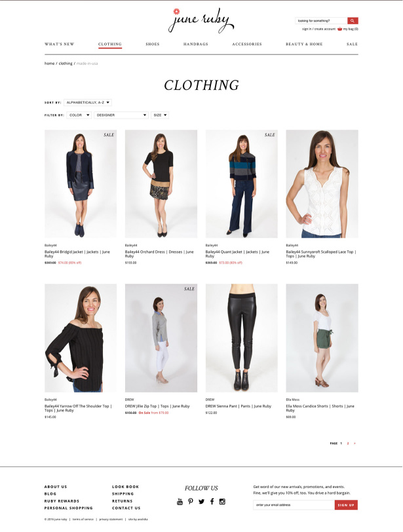The height and width of the screenshot is (532, 403).
Task: Open the Instagram social icon
Action: (x=222, y=501)
